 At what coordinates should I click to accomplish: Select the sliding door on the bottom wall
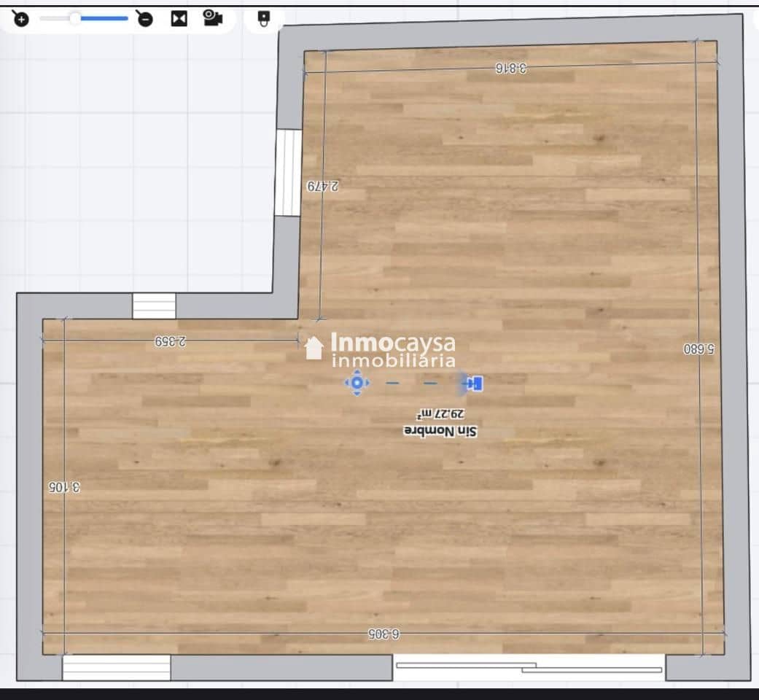(x=529, y=666)
